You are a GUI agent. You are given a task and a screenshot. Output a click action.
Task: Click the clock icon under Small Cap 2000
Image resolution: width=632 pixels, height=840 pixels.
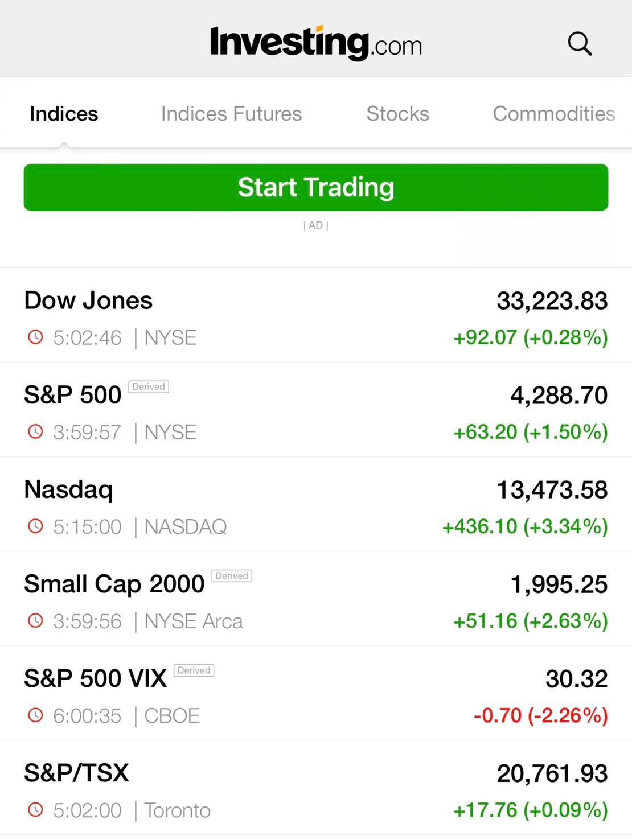(x=35, y=621)
